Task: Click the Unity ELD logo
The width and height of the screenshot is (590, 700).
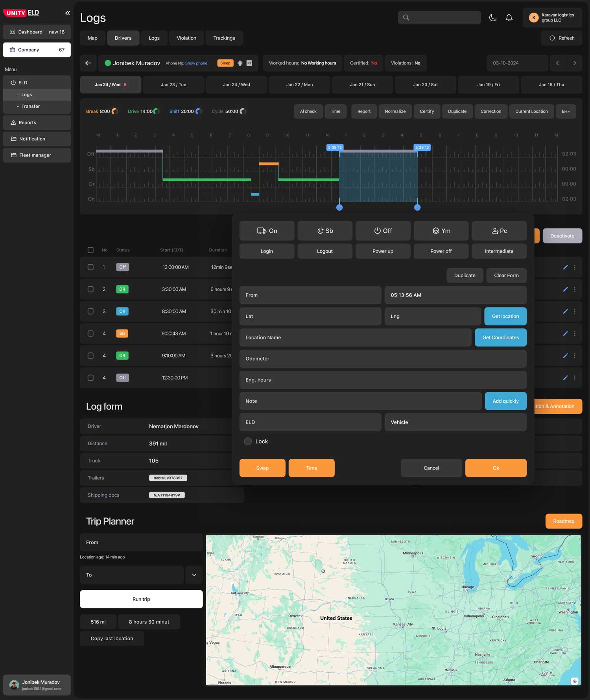Action: [x=21, y=13]
